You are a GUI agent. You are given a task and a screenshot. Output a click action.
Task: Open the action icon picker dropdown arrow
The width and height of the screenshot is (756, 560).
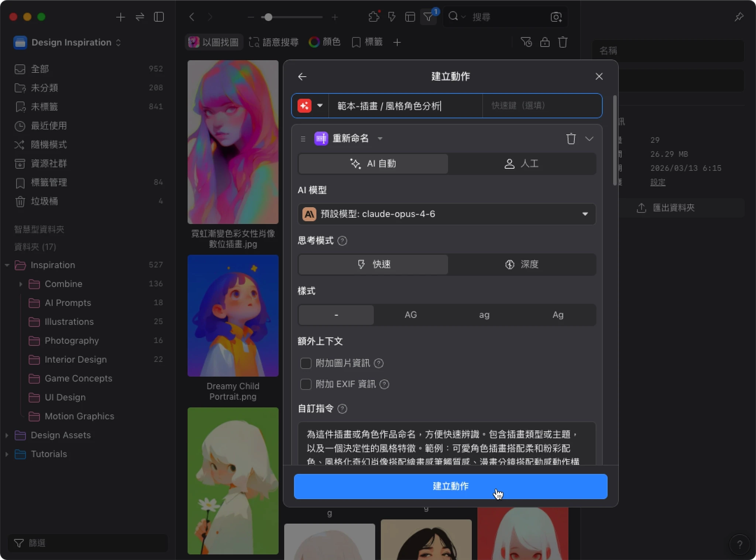(x=320, y=106)
